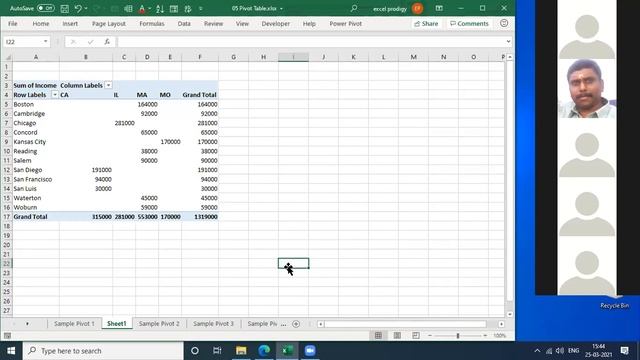
Task: Open the File menu
Action: [x=13, y=24]
